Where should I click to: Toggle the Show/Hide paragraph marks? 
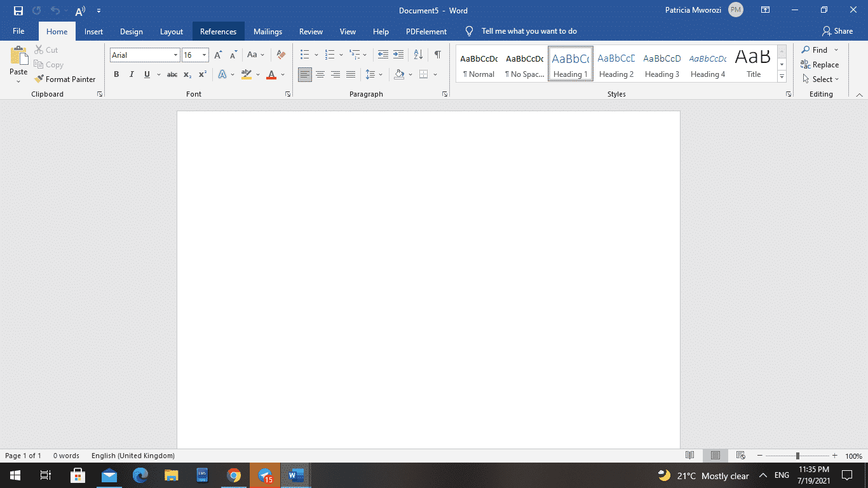tap(437, 55)
